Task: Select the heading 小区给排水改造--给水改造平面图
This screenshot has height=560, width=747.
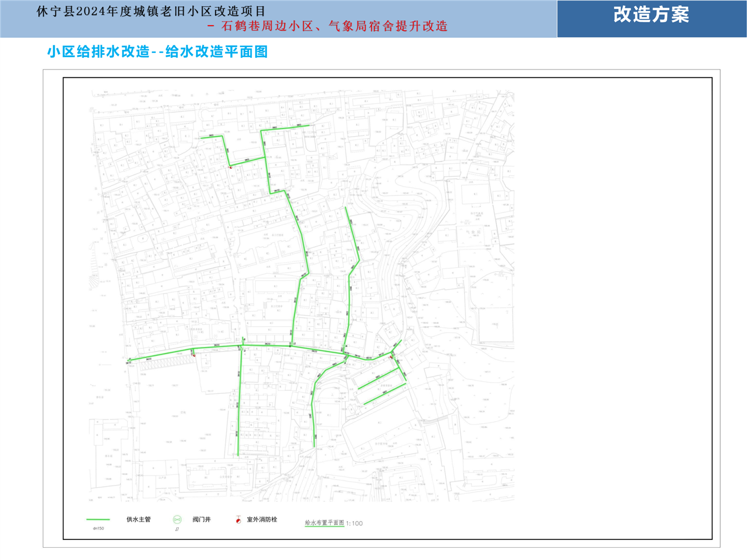Action: click(x=157, y=52)
